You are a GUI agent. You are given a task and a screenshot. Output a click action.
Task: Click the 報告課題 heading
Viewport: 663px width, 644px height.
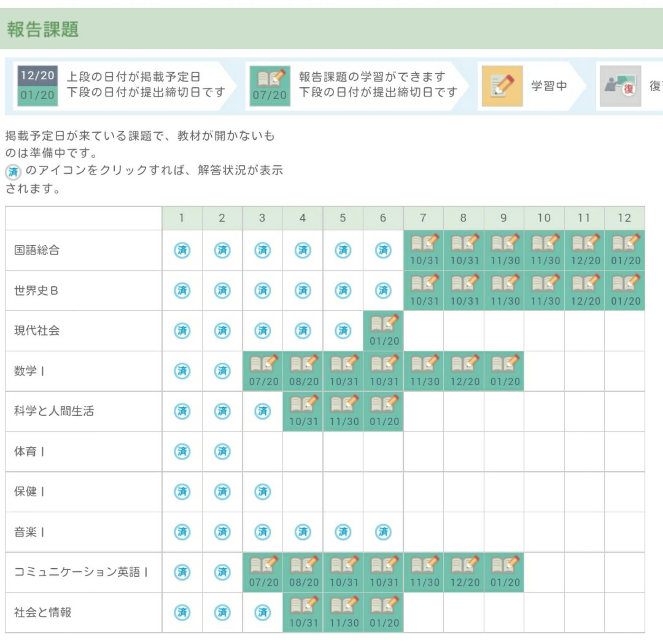43,29
